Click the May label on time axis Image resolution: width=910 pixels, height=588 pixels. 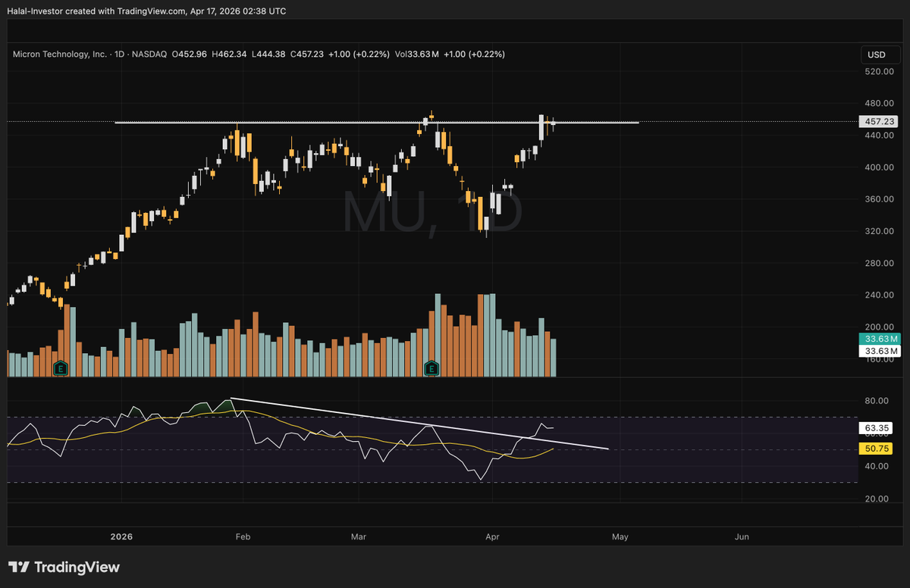(620, 536)
